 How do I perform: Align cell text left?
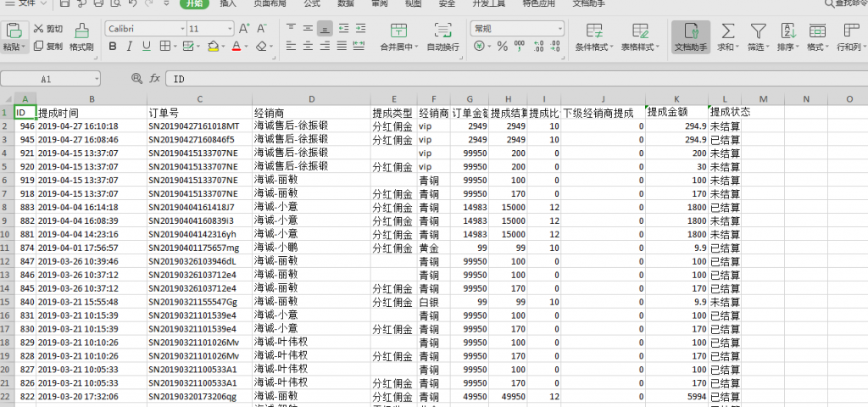(291, 46)
